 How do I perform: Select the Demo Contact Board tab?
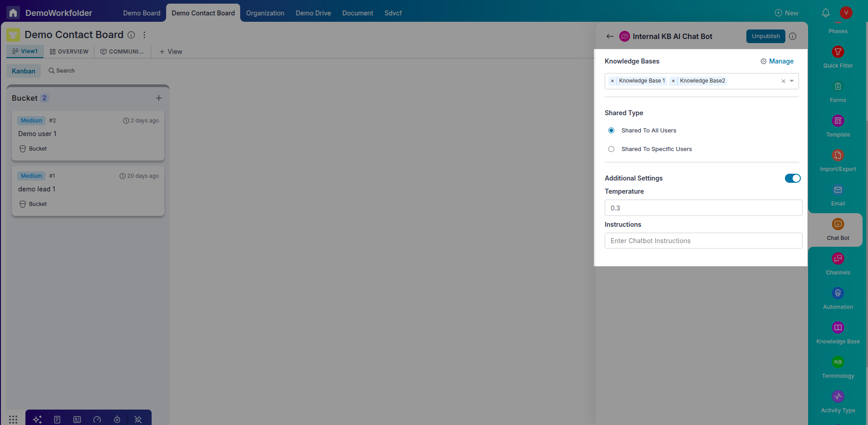click(203, 13)
